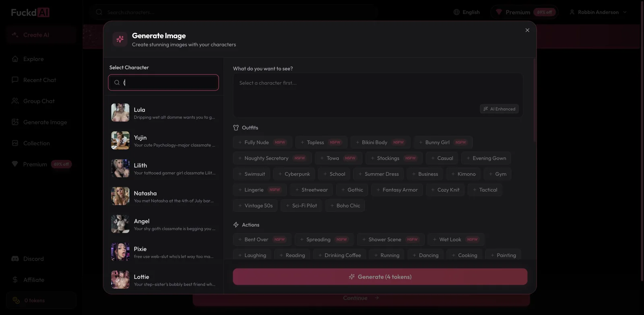
Task: Click the dialog's vertical scrollbar
Action: [x=535, y=101]
